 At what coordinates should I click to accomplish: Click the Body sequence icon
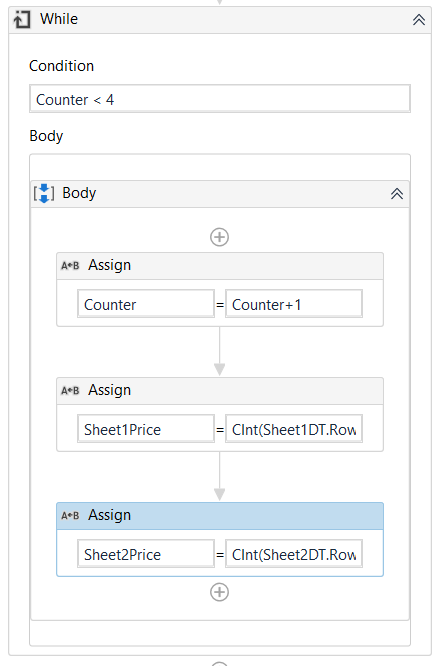pos(44,194)
